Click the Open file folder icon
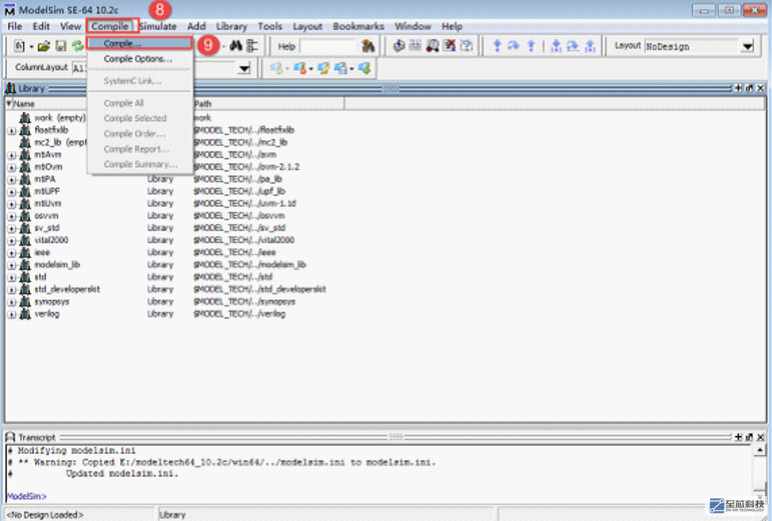772x521 pixels. pos(44,46)
